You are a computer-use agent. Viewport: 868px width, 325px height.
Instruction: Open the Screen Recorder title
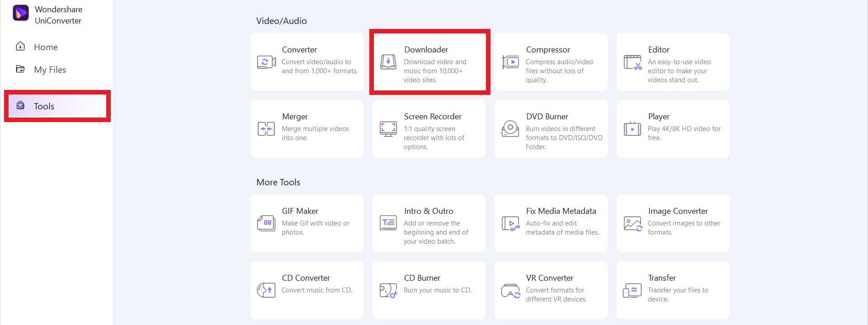coord(433,116)
